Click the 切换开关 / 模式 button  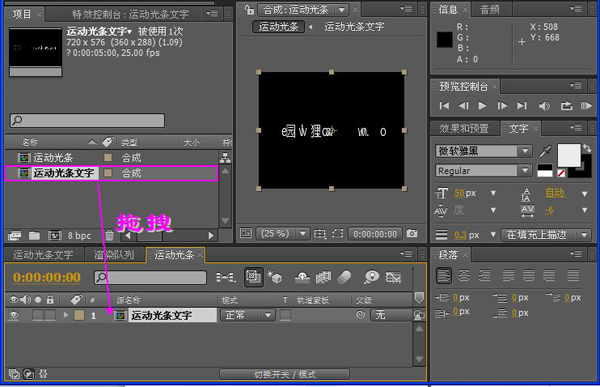pyautogui.click(x=284, y=374)
